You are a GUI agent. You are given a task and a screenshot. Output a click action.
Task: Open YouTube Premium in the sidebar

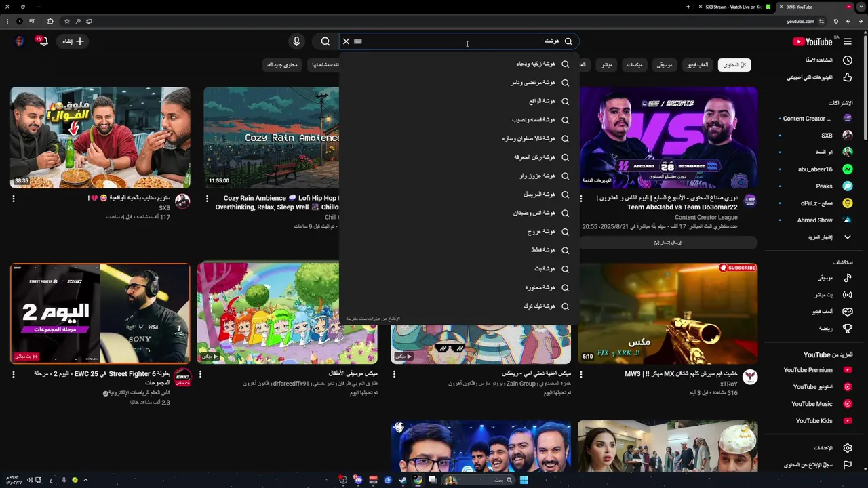816,370
